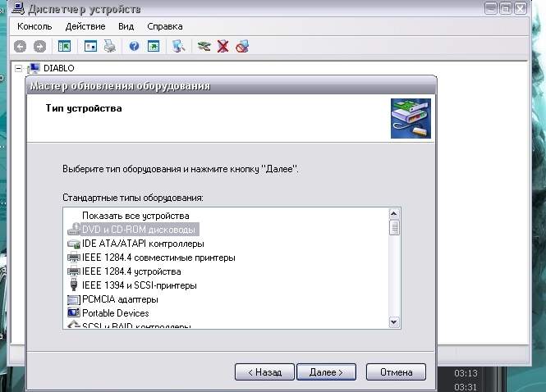Open the Справка menu
Screen dimensions: 546x392
point(164,26)
